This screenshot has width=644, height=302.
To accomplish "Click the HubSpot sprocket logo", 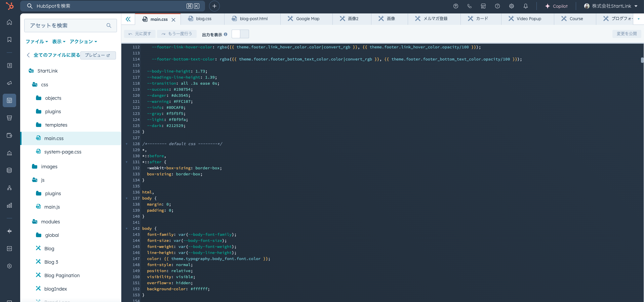I will 10,6.
